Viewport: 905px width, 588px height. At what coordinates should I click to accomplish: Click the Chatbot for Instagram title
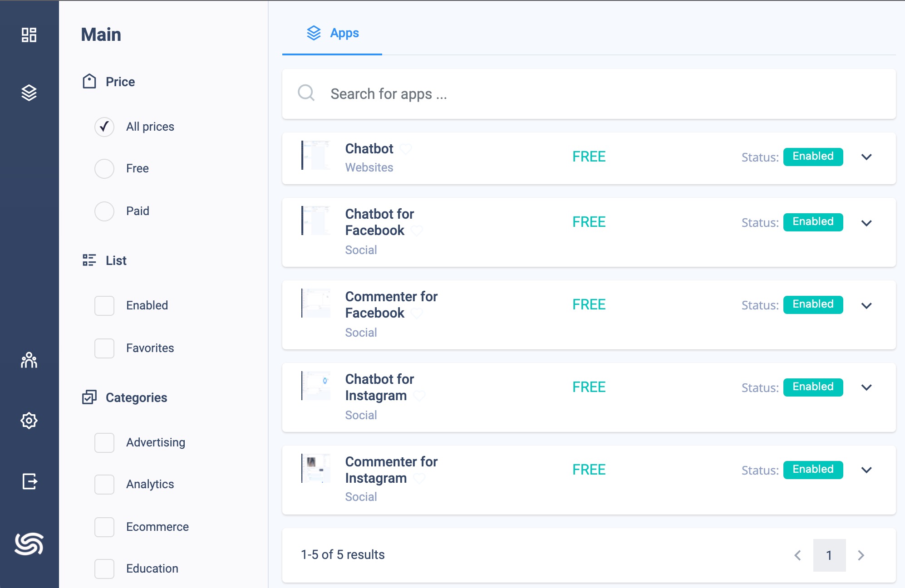click(380, 387)
